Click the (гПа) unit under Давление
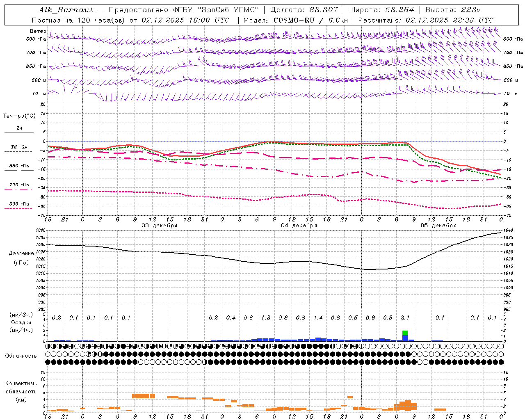 21,263
